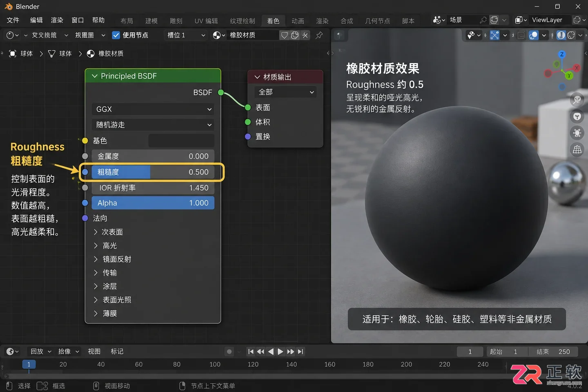Click the Z axis on the navigation gizmo
The width and height of the screenshot is (588, 392).
(562, 54)
